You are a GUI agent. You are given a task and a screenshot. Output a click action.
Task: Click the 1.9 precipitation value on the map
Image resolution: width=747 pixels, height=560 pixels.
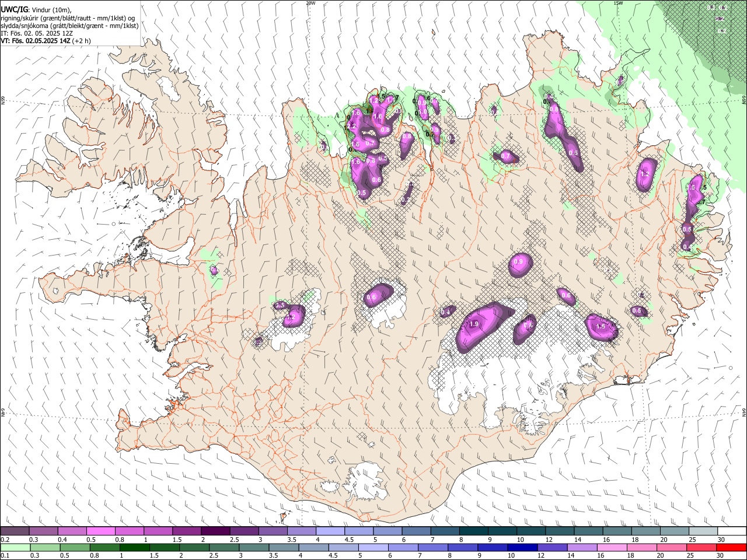click(474, 324)
